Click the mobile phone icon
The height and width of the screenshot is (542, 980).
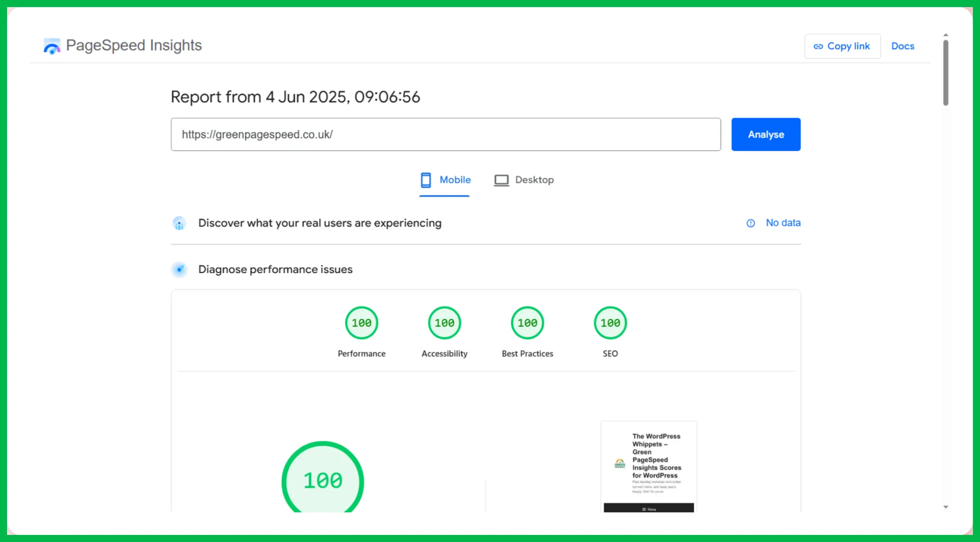[x=425, y=180]
